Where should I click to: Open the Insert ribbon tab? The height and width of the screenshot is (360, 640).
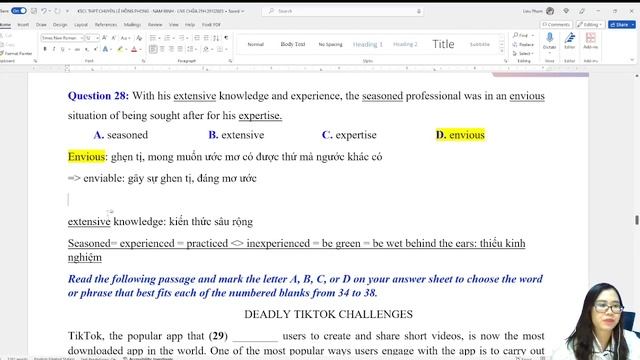coord(23,24)
